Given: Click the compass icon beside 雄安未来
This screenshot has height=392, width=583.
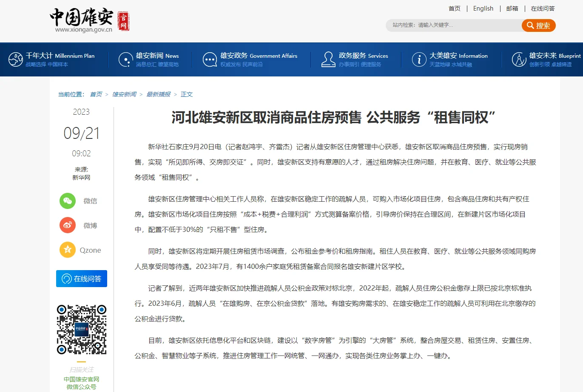Looking at the screenshot, I should click(x=519, y=59).
